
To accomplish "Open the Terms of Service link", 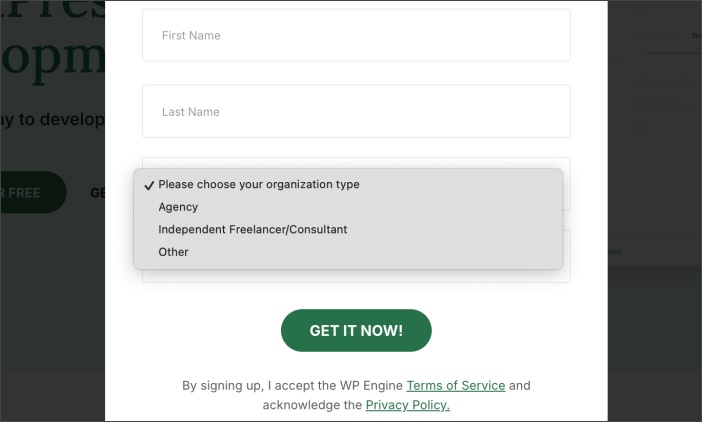I will [x=455, y=386].
